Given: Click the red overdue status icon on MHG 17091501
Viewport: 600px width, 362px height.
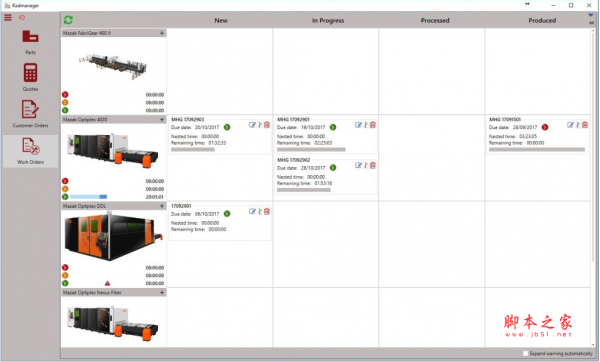Looking at the screenshot, I should click(x=545, y=127).
